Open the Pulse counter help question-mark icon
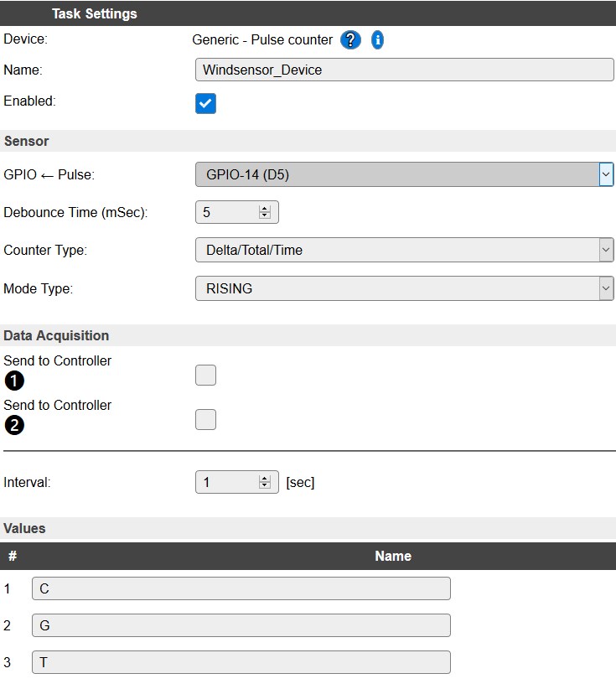The height and width of the screenshot is (684, 616). point(350,40)
